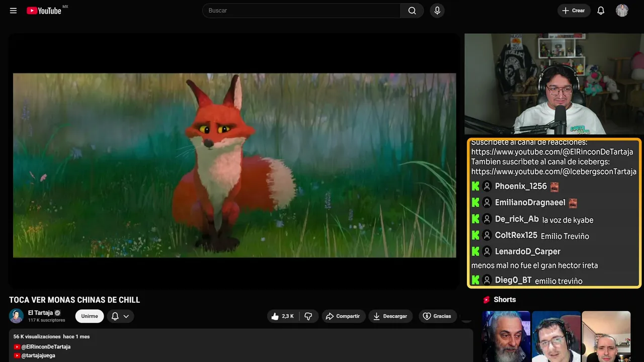Viewport: 644px width, 362px height.
Task: Select the username Dieg0_BT in chat
Action: [513, 280]
